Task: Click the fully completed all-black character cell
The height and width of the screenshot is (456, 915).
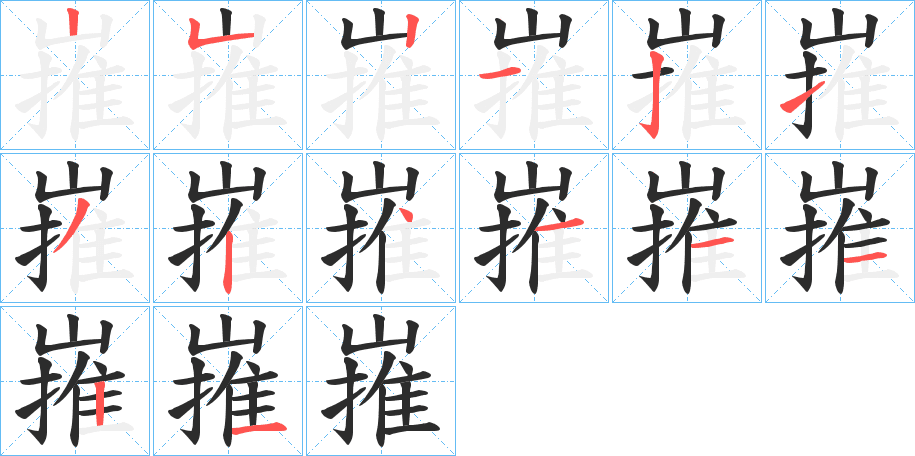Action: coord(380,381)
